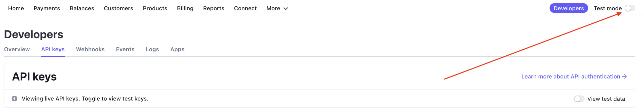Open Products in the navigation bar

click(x=155, y=8)
